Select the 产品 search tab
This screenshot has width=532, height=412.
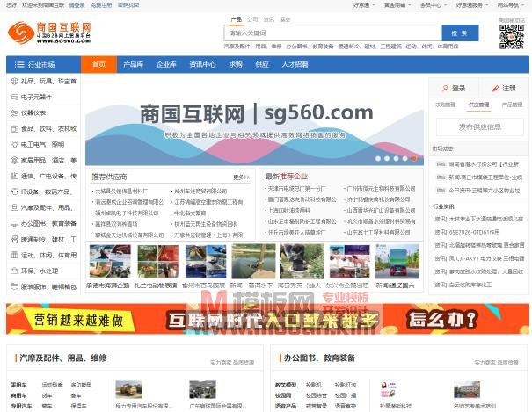point(237,19)
